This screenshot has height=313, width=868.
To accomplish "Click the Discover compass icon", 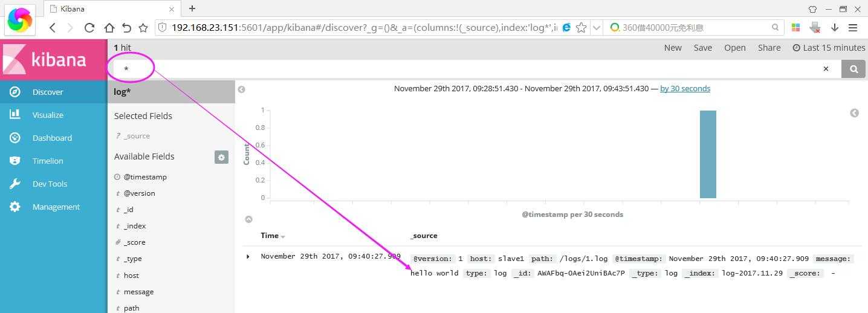I will 15,92.
